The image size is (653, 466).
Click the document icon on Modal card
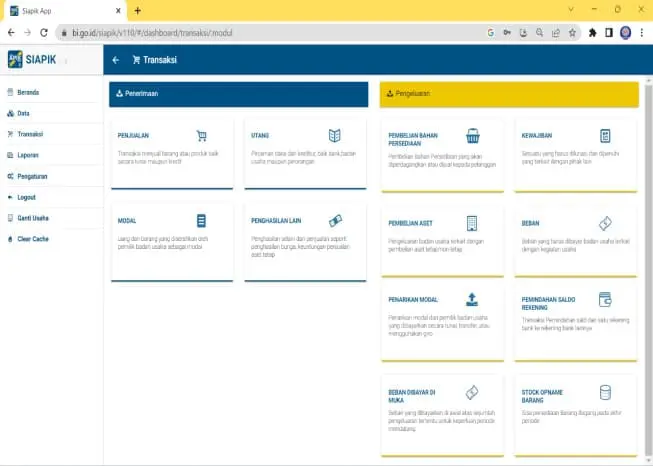tap(201, 221)
